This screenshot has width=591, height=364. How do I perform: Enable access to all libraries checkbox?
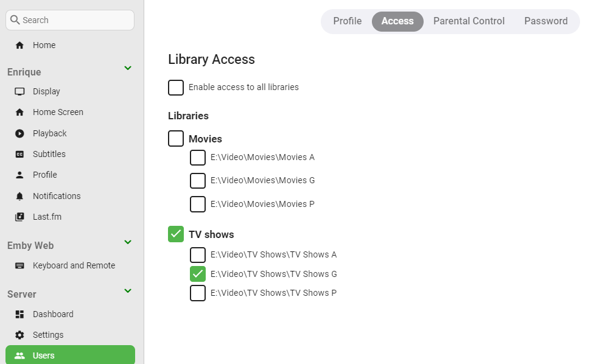pyautogui.click(x=176, y=88)
